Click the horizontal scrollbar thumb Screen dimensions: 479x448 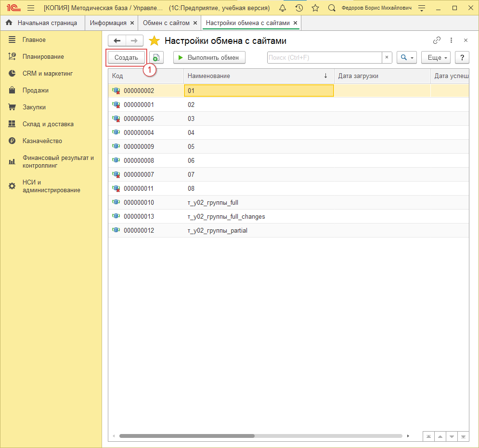(187, 436)
